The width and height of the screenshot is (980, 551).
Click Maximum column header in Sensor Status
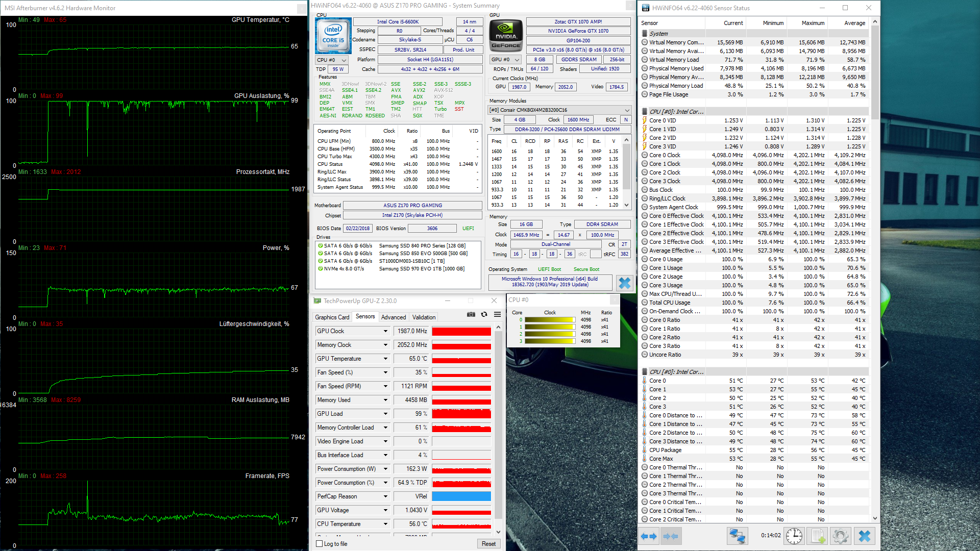point(813,23)
